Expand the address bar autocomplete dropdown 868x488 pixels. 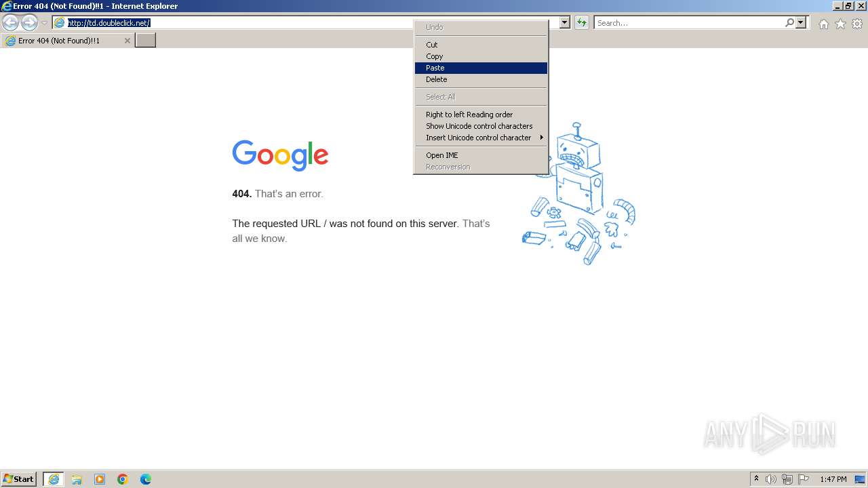(x=565, y=22)
